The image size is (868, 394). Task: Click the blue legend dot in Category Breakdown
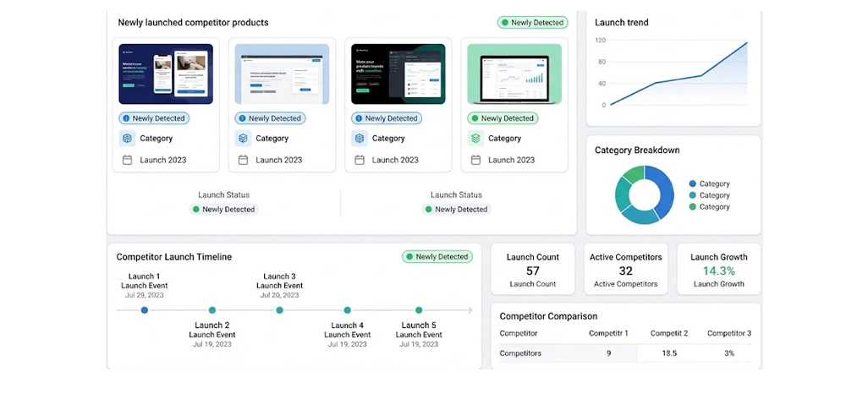click(x=693, y=183)
